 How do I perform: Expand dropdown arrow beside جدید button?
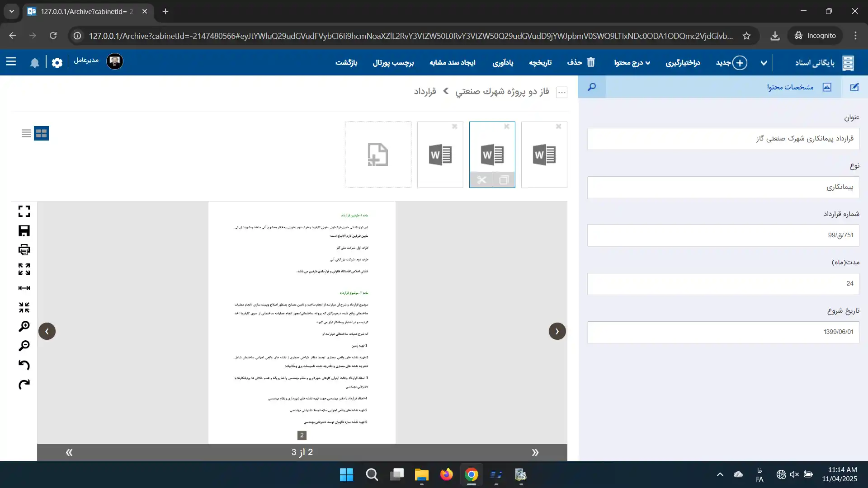tap(764, 63)
